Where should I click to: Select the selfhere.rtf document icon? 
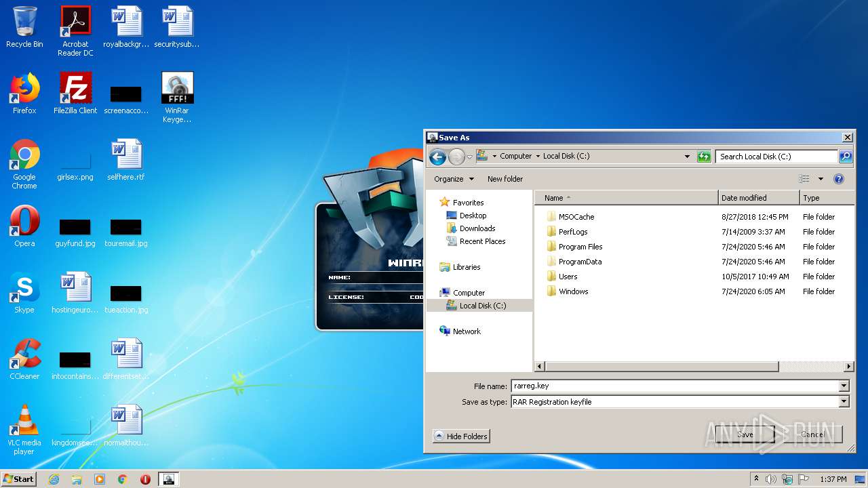point(126,160)
